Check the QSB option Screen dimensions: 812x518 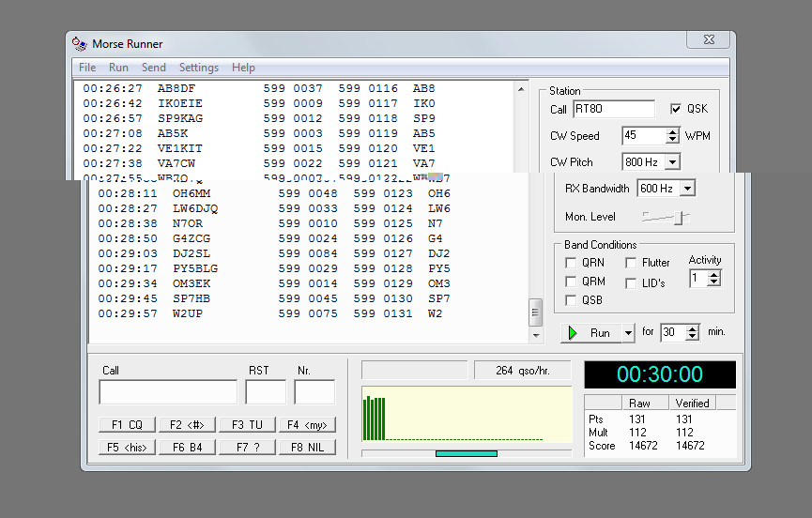click(571, 300)
